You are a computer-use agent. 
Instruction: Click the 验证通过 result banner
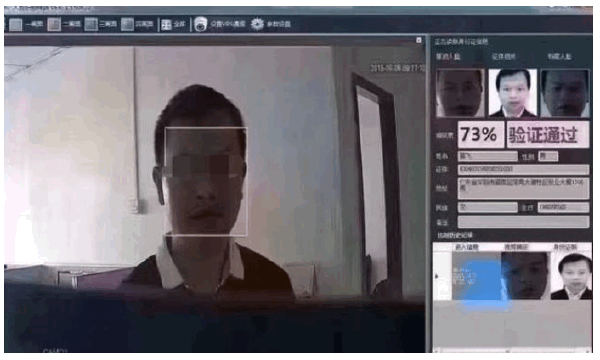(x=548, y=135)
